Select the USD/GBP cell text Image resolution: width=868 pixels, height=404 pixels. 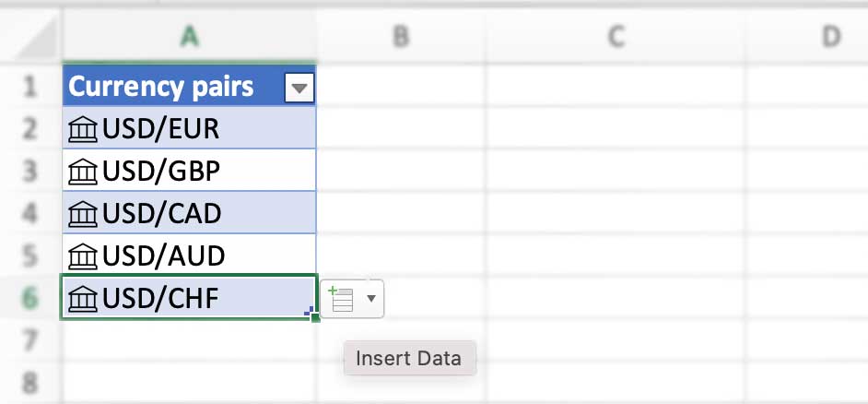click(161, 172)
